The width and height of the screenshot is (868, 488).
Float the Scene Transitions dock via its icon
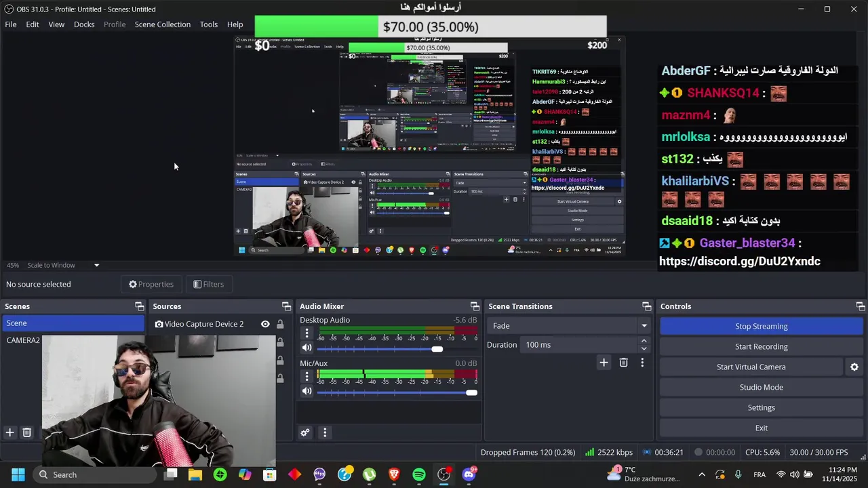pos(646,306)
